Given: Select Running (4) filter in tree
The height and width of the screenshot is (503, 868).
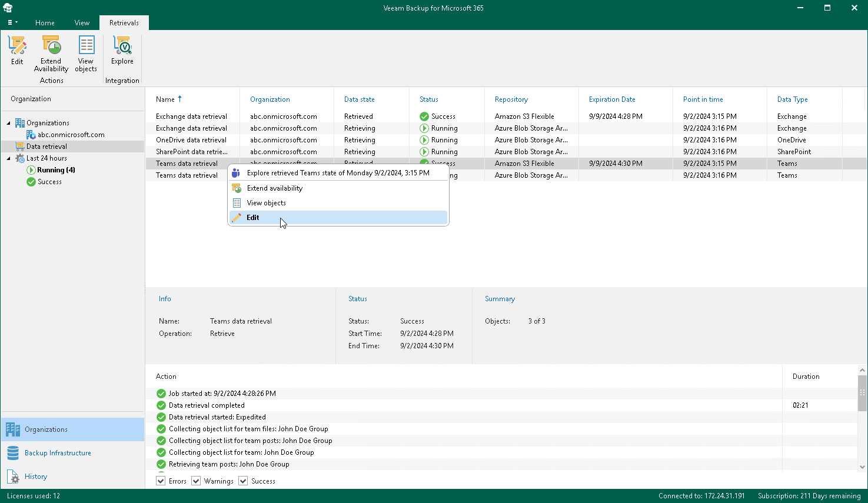Looking at the screenshot, I should (x=56, y=170).
